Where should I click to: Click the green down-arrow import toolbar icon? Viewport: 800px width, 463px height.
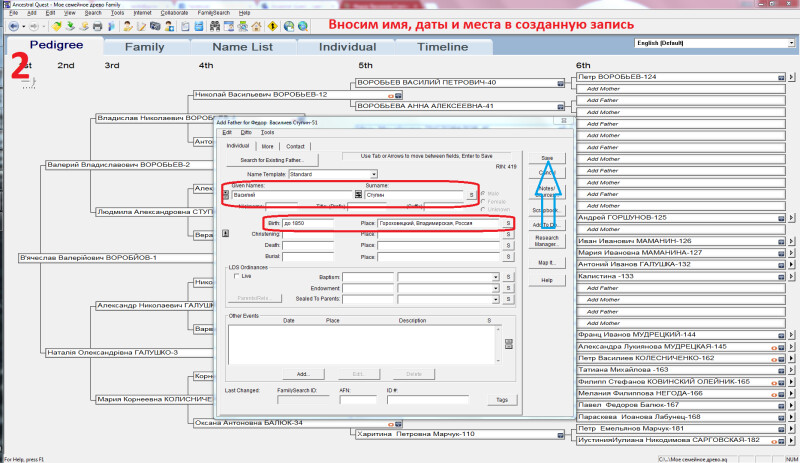point(70,27)
